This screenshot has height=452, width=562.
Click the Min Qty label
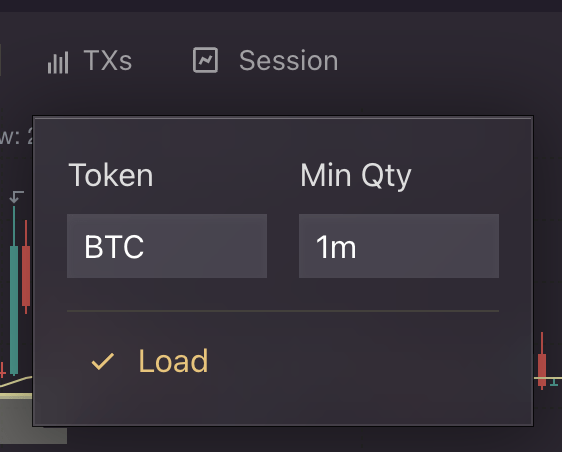tap(356, 176)
